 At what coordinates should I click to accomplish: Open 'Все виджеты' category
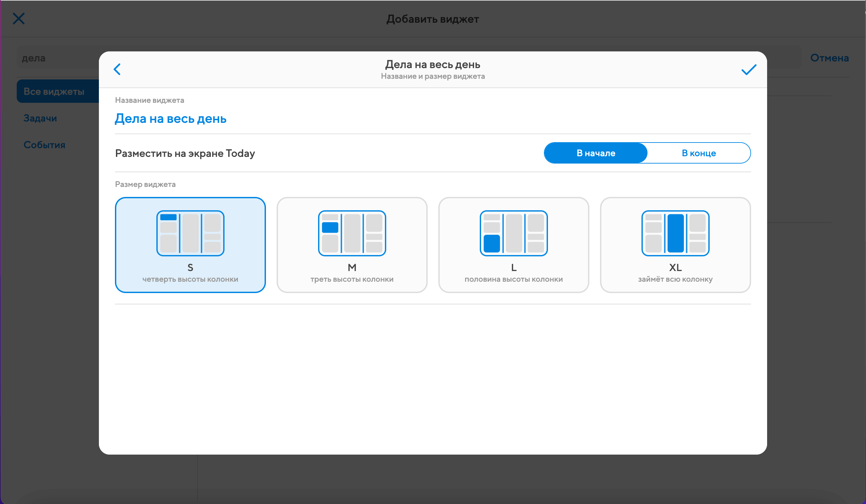coord(54,91)
